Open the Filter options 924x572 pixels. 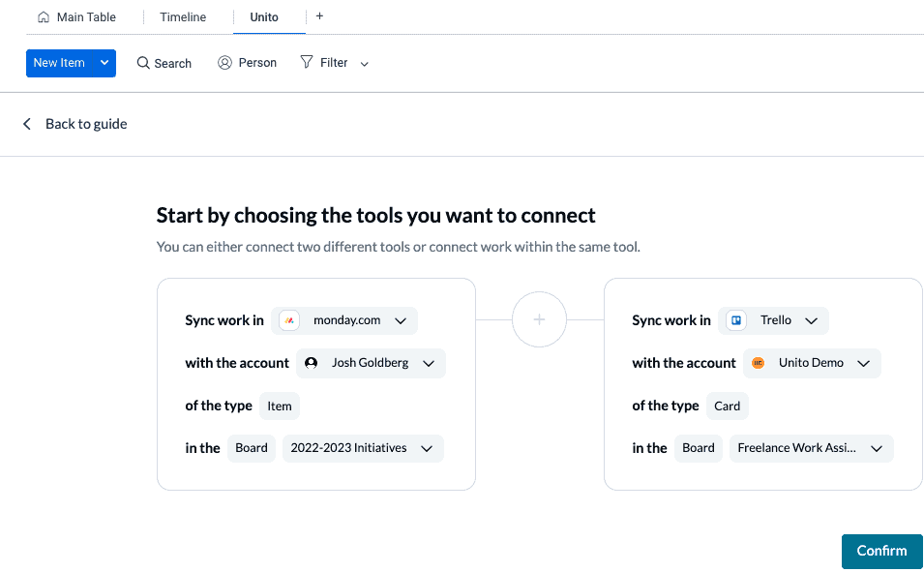[334, 63]
